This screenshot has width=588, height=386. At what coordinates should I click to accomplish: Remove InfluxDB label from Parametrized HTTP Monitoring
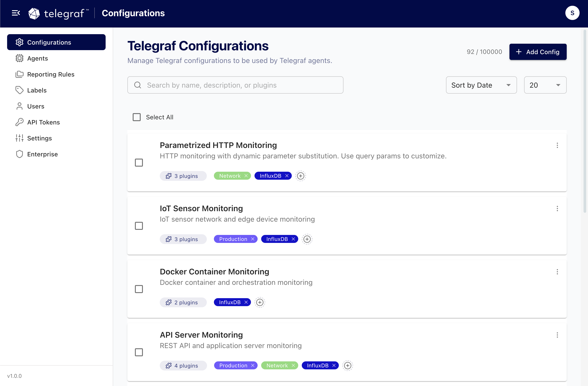click(287, 176)
